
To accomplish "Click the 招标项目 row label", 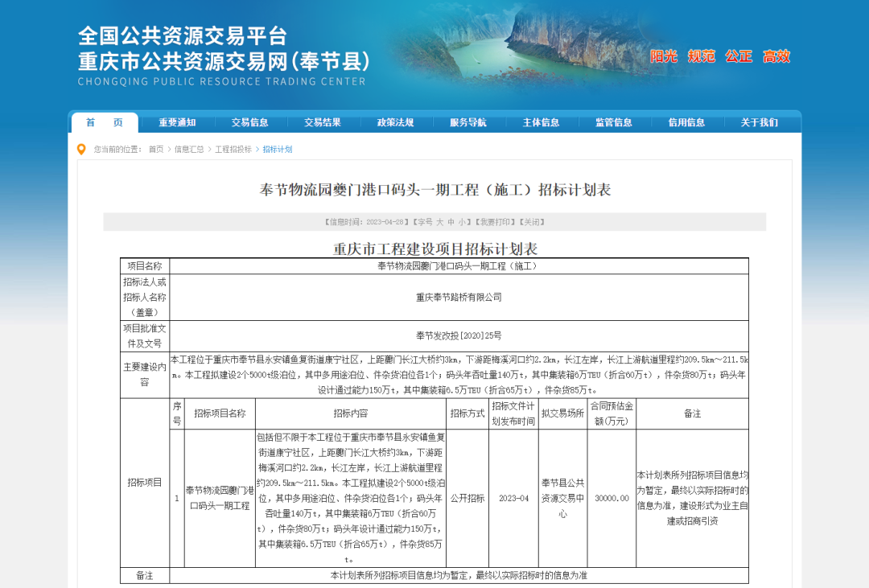I will 145,483.
